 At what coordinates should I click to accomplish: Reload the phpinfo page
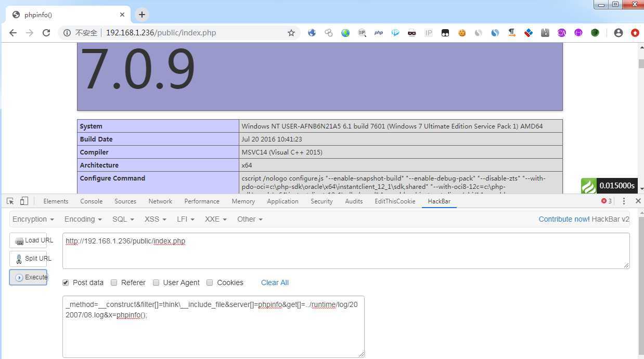(x=46, y=33)
